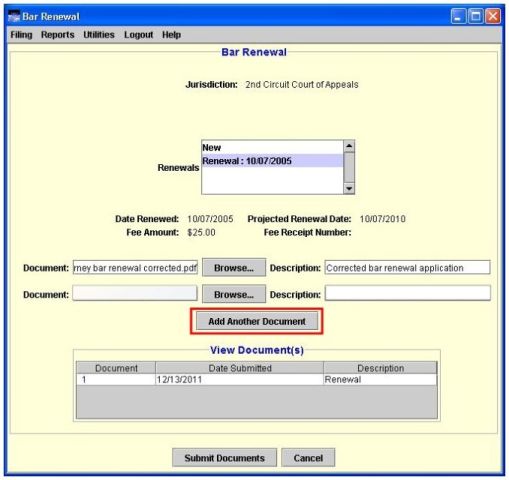
Task: Select Renewal : 10/07/2005 list entry
Action: (272, 161)
